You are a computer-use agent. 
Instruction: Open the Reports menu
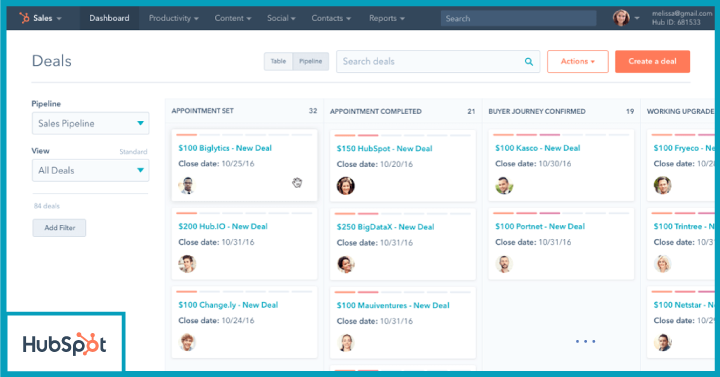[x=387, y=18]
